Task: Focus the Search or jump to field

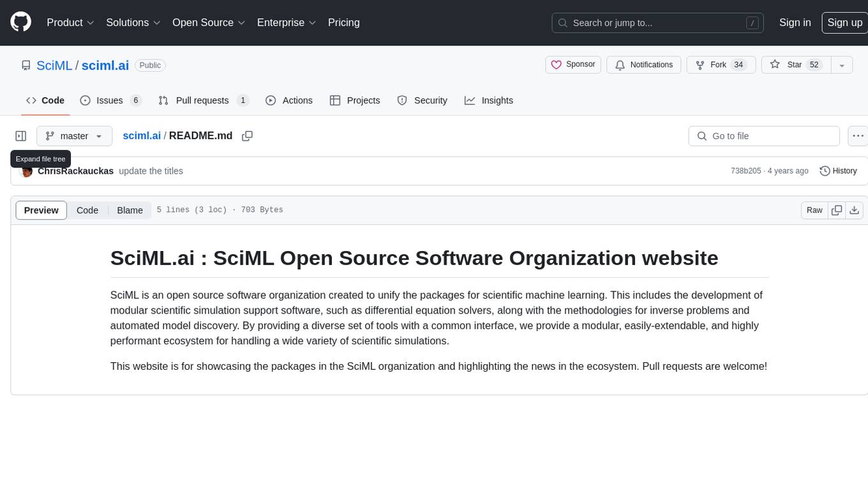Action: (658, 23)
